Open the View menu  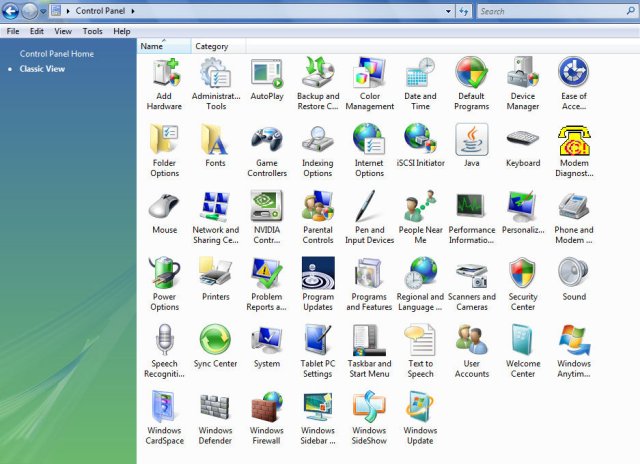[x=63, y=31]
